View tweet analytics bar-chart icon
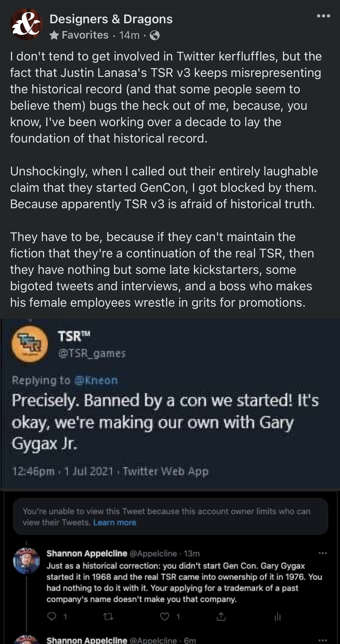The image size is (340, 644). pos(277,617)
